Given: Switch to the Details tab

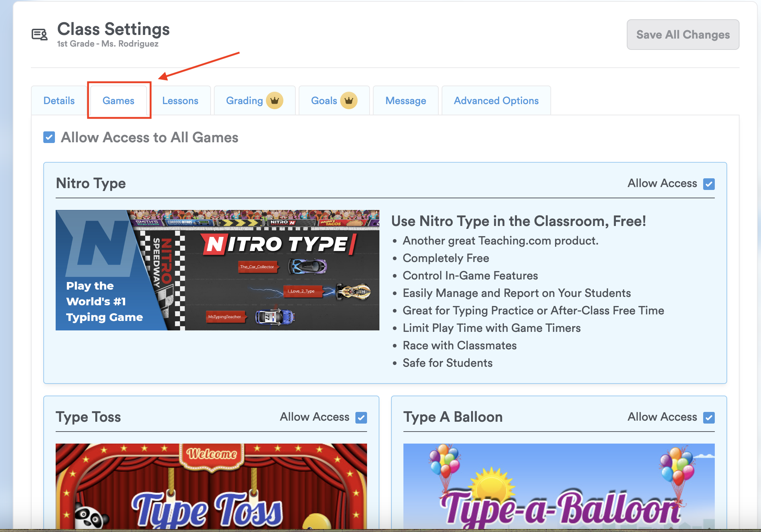Looking at the screenshot, I should [x=59, y=101].
